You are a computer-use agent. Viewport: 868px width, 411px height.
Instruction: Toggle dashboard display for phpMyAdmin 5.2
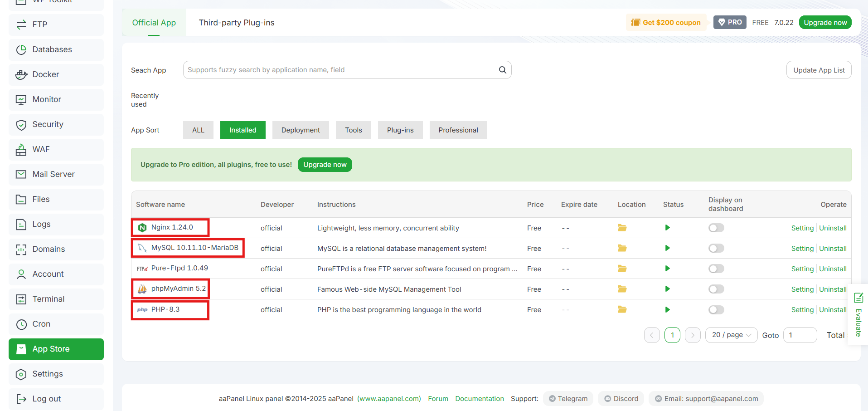point(716,289)
